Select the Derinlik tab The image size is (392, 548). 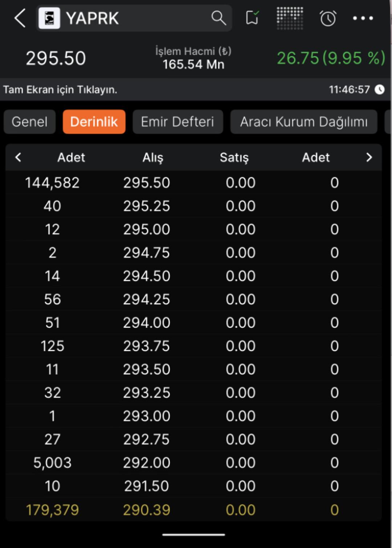tap(94, 122)
